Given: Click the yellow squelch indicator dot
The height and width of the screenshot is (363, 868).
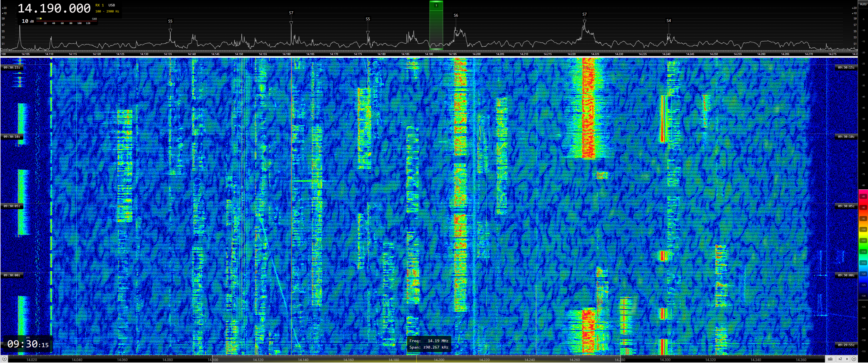Looking at the screenshot, I should pos(41,19).
